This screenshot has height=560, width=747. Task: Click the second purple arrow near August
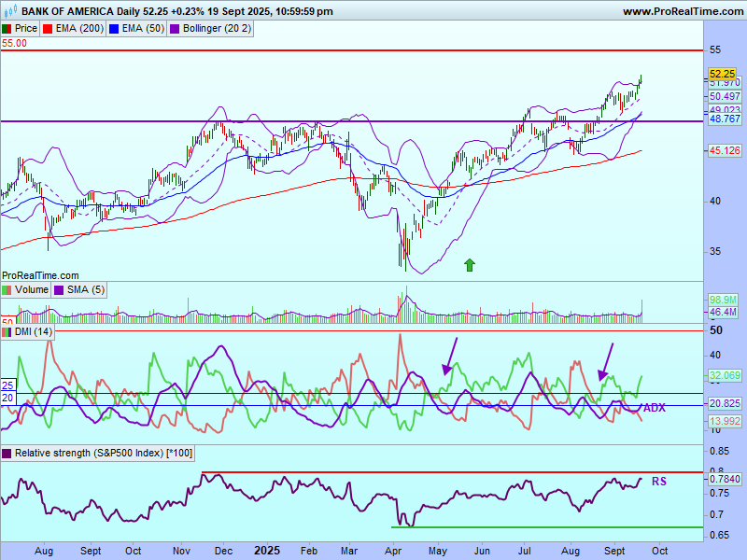pos(607,362)
